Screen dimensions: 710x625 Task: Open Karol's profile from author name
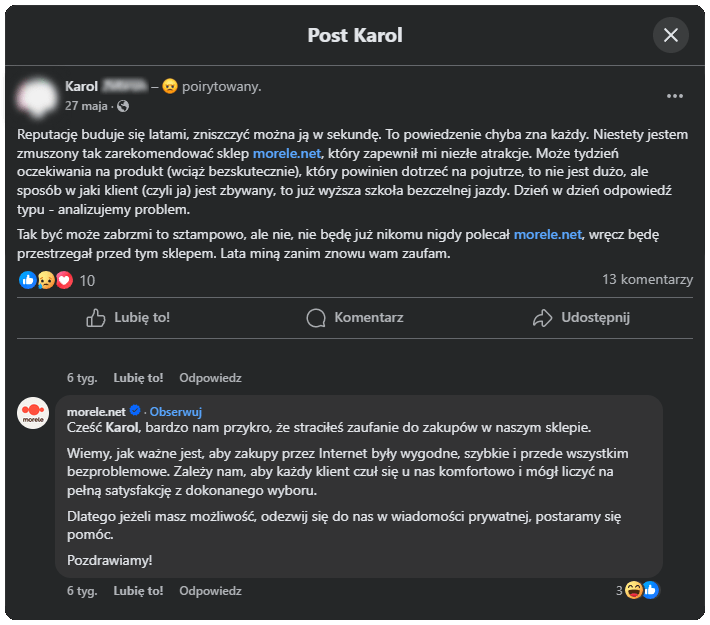point(82,86)
